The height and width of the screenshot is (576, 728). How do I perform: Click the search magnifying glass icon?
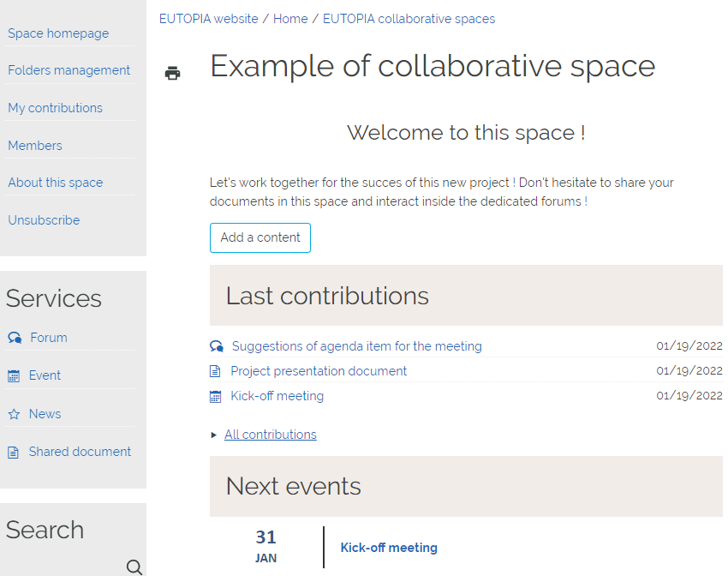(x=134, y=567)
